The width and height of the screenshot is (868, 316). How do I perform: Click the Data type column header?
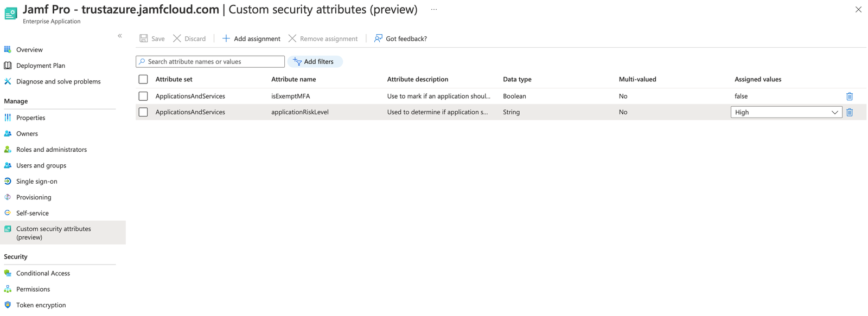click(517, 79)
